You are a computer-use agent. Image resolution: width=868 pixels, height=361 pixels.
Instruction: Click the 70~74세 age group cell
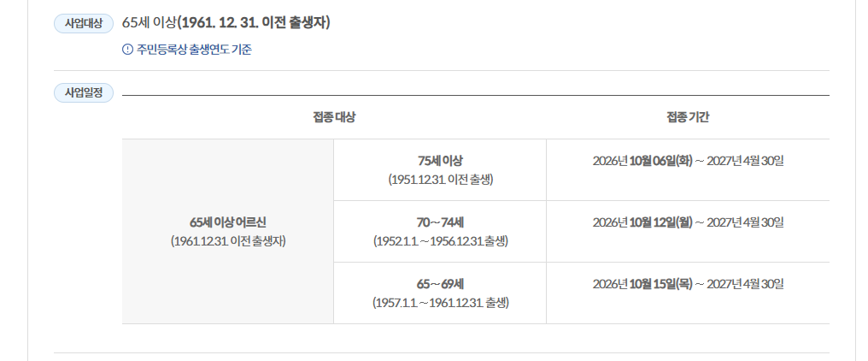[x=440, y=231]
